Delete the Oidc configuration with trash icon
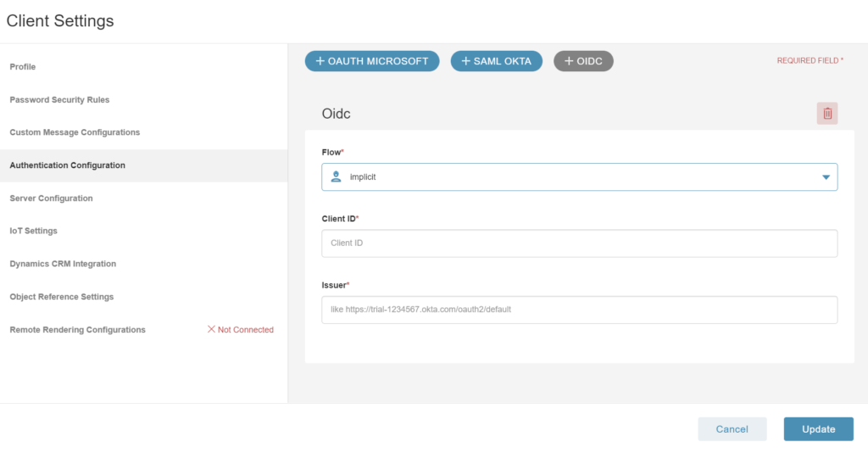 point(827,113)
